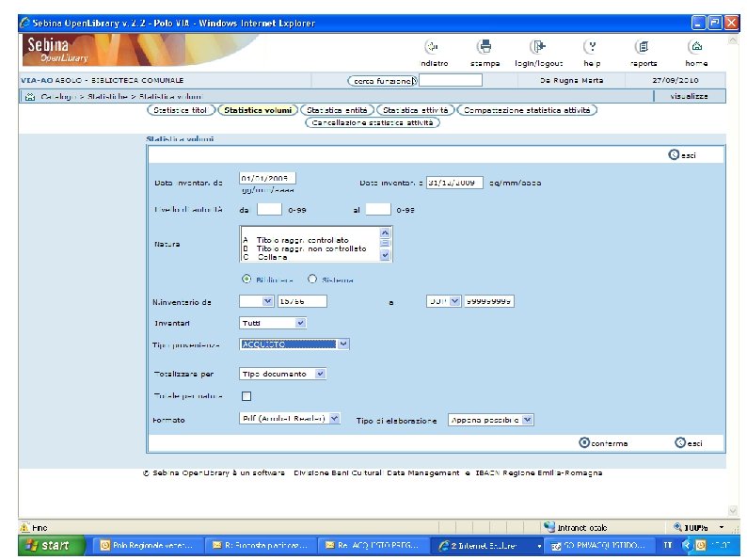The image size is (747, 560).
Task: Switch to Statistica entità tab
Action: click(x=338, y=110)
